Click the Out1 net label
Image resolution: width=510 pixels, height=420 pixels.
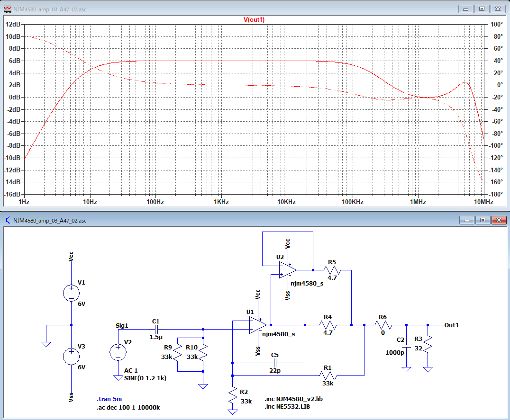point(452,325)
